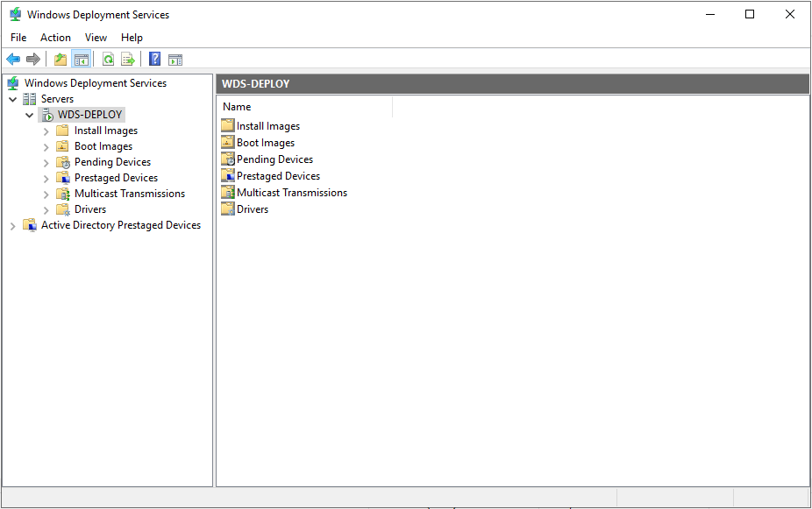Select "Install Images" in the right-pane list
Viewport: 812px width, 509px height.
tap(268, 126)
